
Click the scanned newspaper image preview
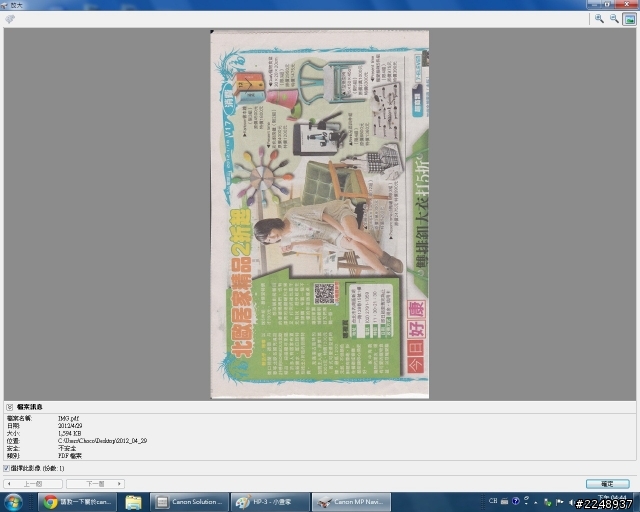pyautogui.click(x=320, y=214)
